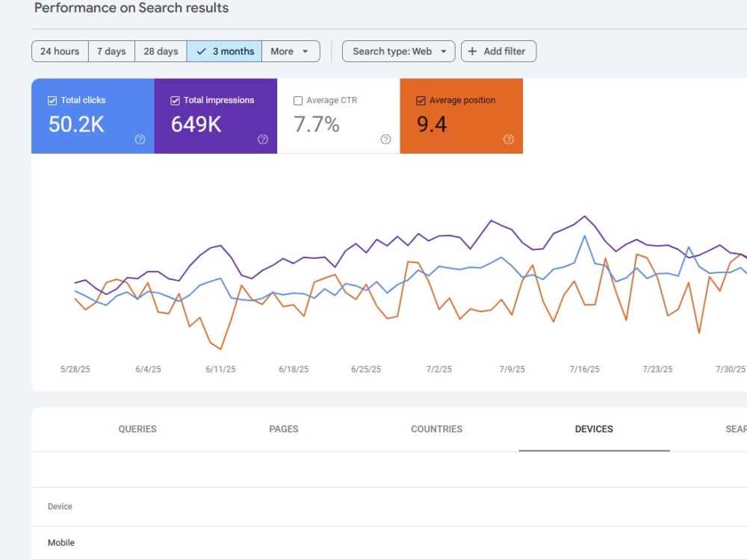The height and width of the screenshot is (560, 747).
Task: Open the Search type: Web dropdown
Action: coord(398,52)
